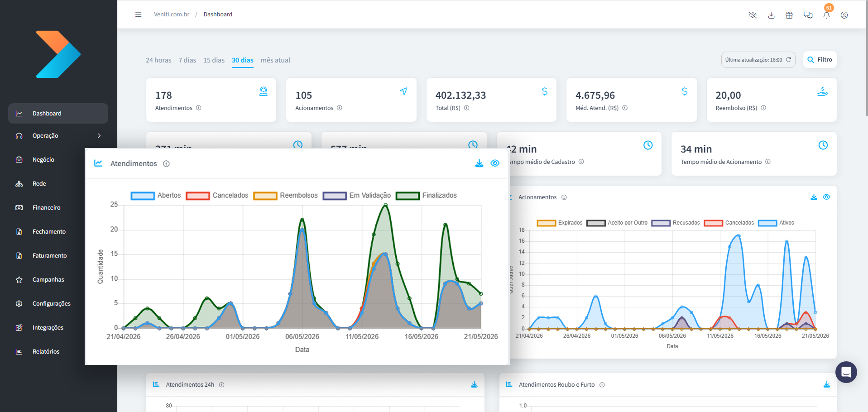Click the Veniti arrow logo
Image resolution: width=868 pixels, height=412 pixels.
(x=58, y=54)
